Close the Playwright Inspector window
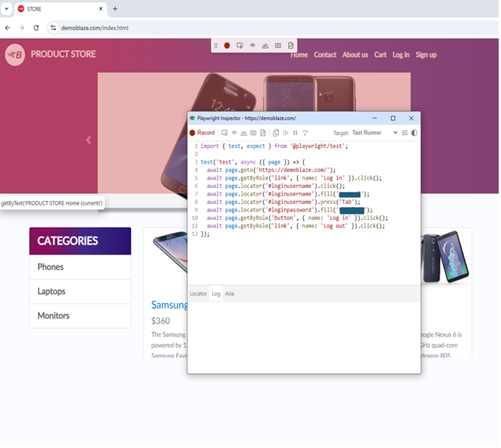 coord(412,118)
